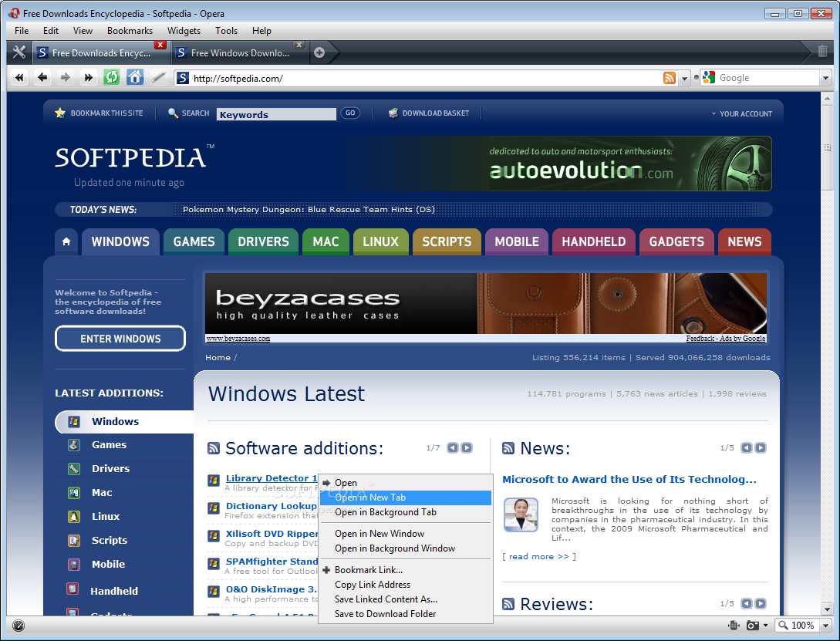Screen dimensions: 840x641
Task: Click the page vertical scrollbar down arrow
Action: pos(827,609)
